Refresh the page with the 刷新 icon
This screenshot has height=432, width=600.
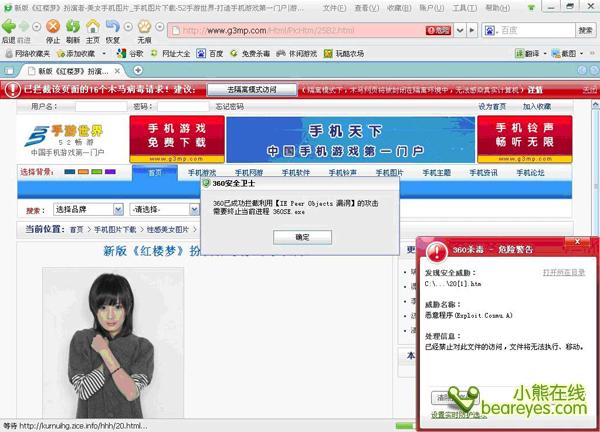coord(73,26)
